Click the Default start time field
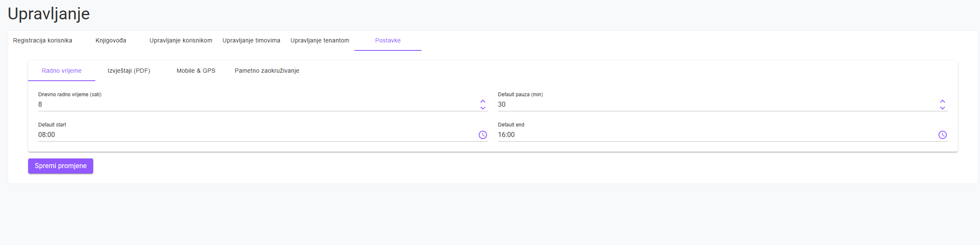Viewport: 980px width, 245px height. pos(252,135)
